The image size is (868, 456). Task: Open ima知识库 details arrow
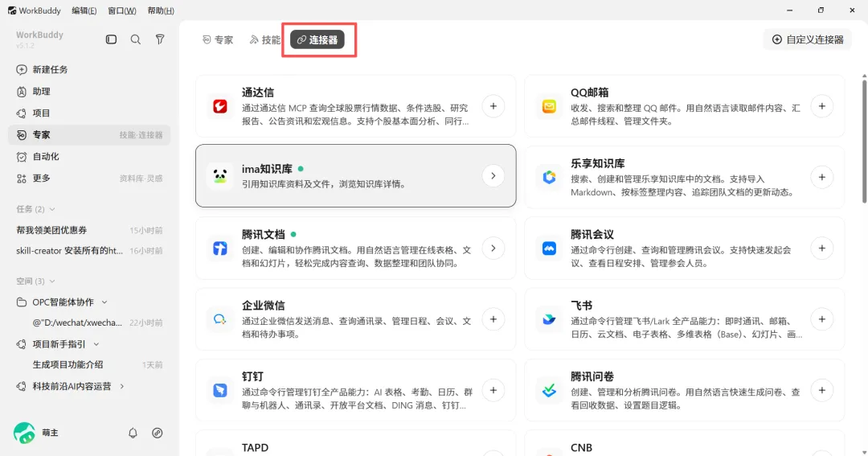[493, 176]
